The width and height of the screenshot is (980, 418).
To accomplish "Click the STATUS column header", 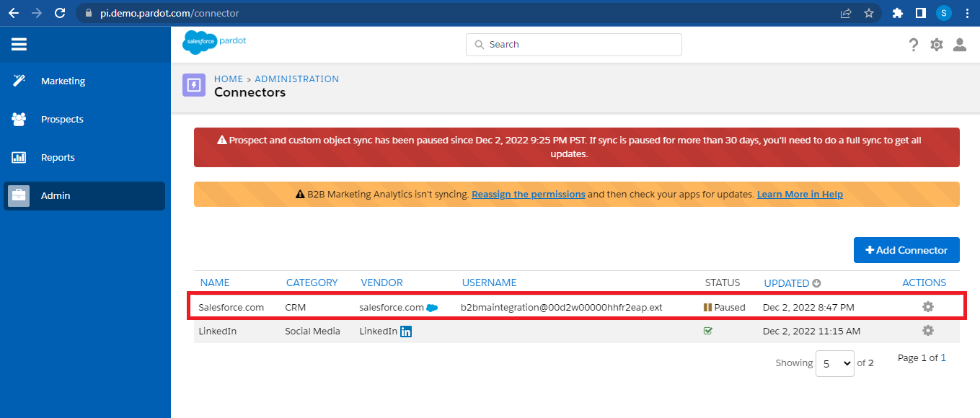I will [723, 283].
